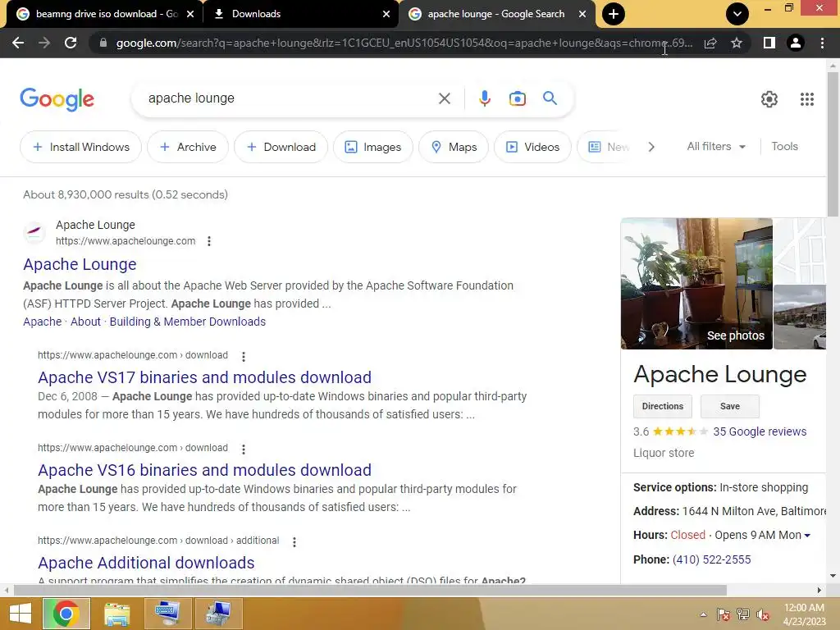Switch to the beamng drive iso download tab
This screenshot has width=840, height=630.
[106, 14]
